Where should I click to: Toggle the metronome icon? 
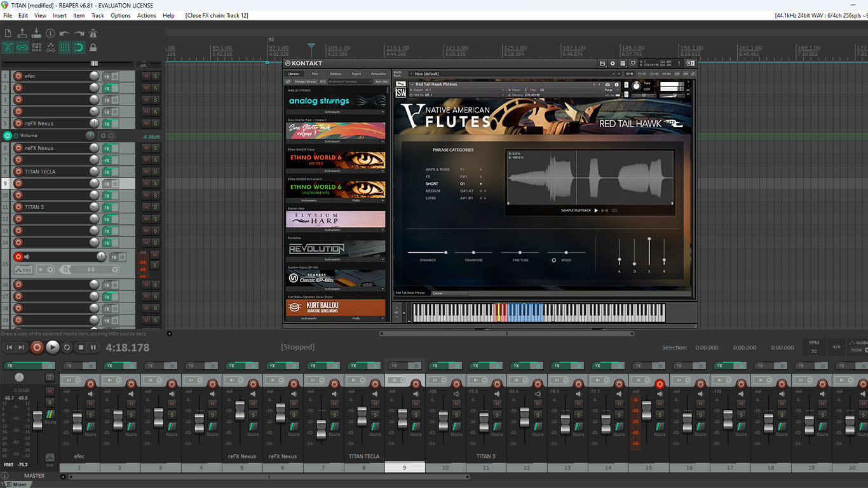[93, 33]
